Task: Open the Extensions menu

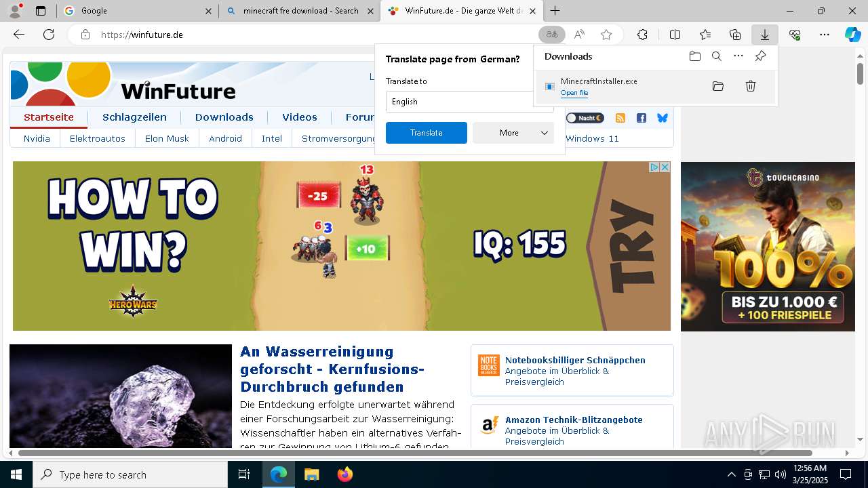Action: (x=642, y=35)
